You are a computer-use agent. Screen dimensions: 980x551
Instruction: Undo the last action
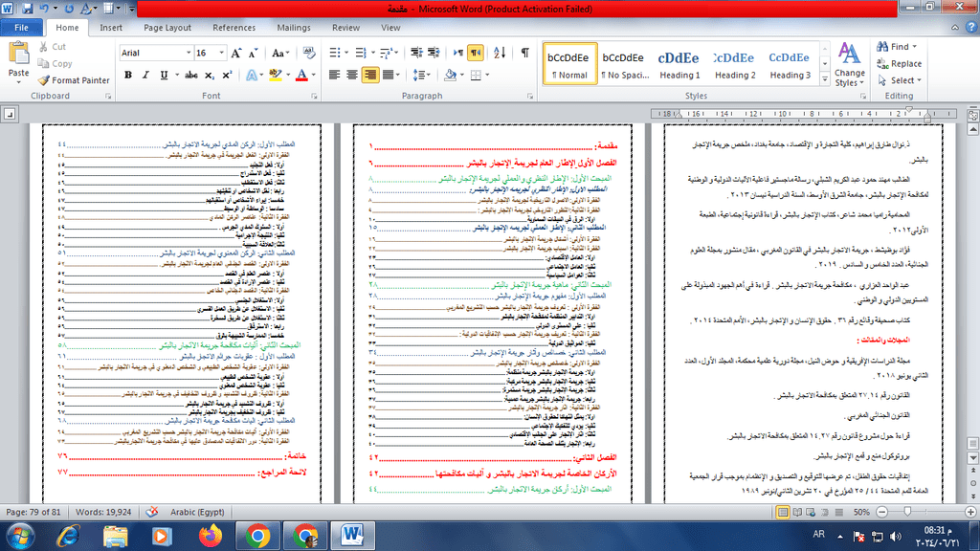pos(44,9)
